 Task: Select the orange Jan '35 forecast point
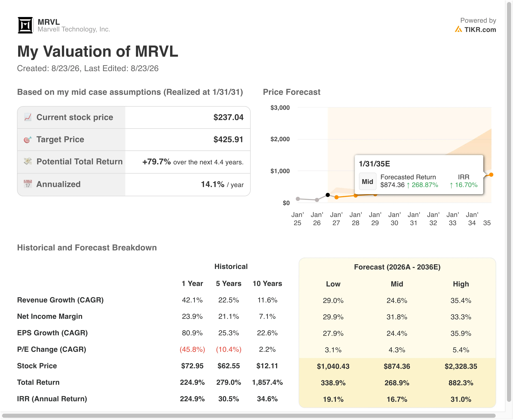[491, 175]
